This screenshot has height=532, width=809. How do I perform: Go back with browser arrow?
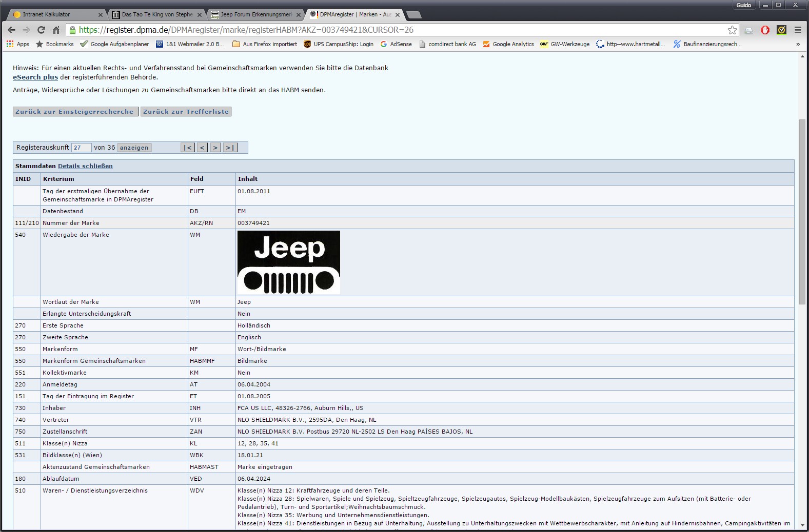pos(11,30)
